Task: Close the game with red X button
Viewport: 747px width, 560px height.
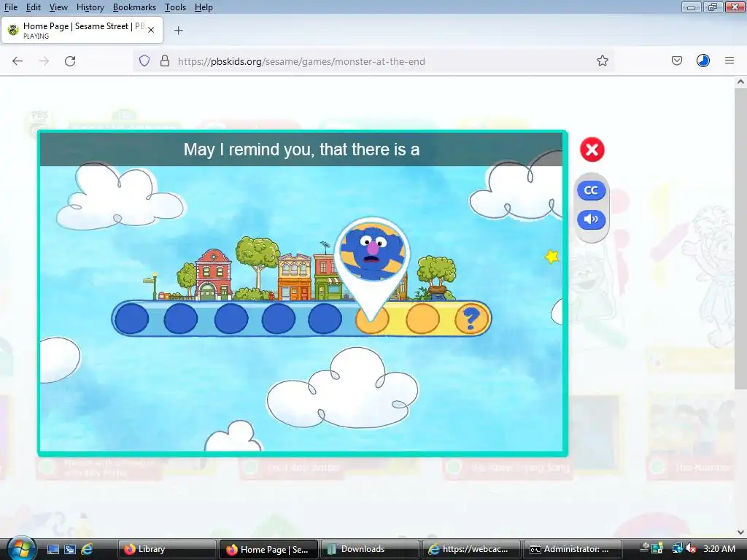Action: point(592,150)
